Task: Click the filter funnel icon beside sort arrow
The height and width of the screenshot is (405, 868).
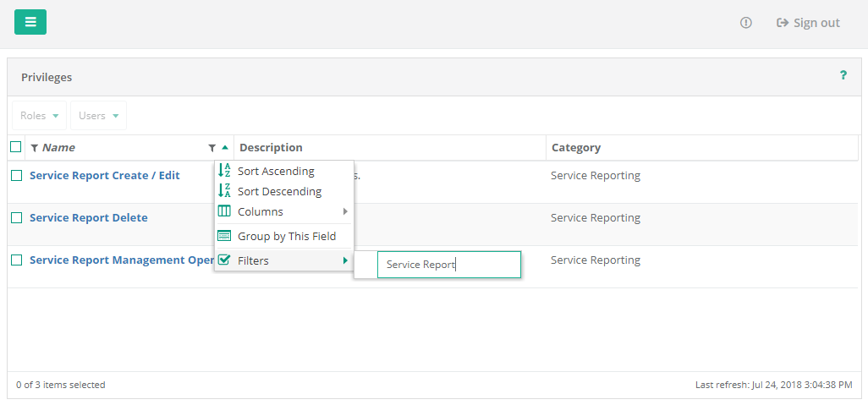Action: (212, 148)
